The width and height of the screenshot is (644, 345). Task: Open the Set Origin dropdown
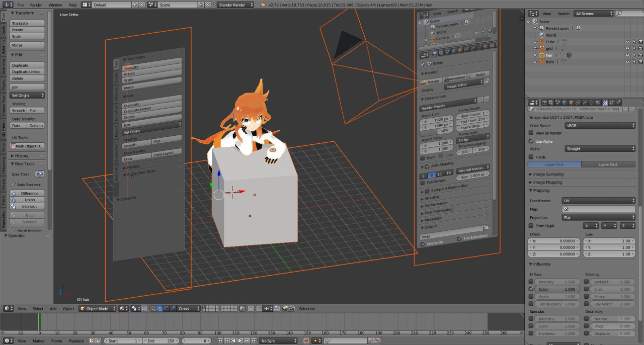28,95
